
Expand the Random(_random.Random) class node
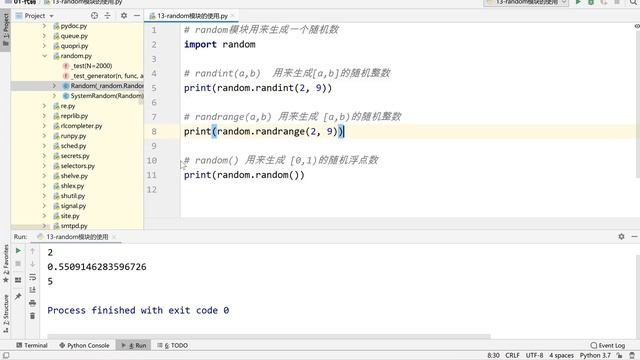(54, 86)
